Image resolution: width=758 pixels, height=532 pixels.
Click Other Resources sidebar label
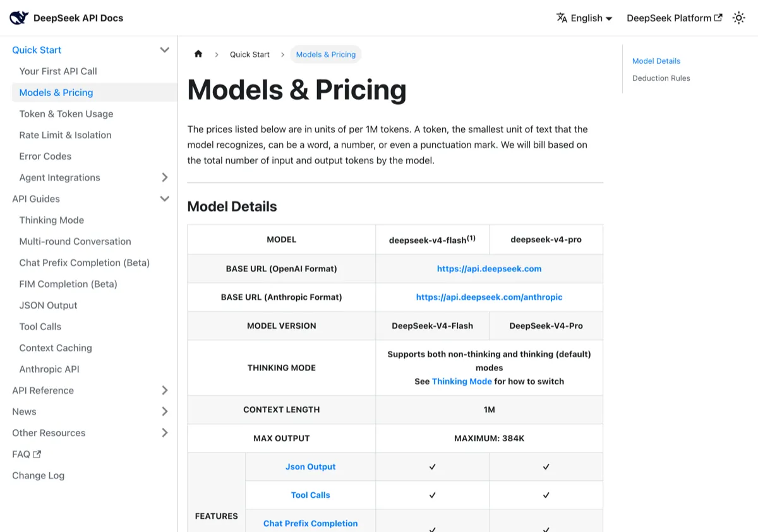point(49,433)
